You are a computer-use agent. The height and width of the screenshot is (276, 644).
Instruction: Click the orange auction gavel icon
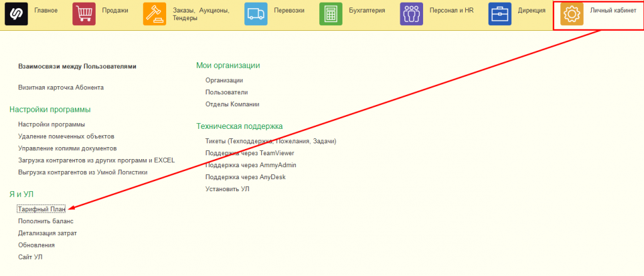point(154,14)
